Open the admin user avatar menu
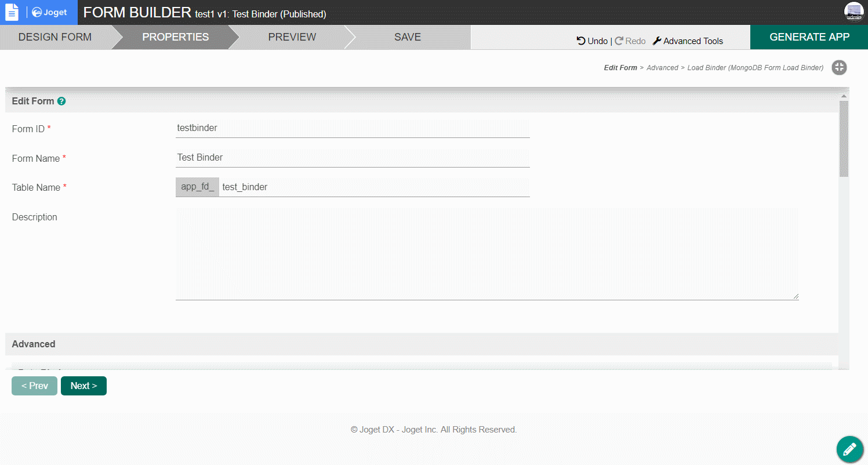 click(854, 12)
